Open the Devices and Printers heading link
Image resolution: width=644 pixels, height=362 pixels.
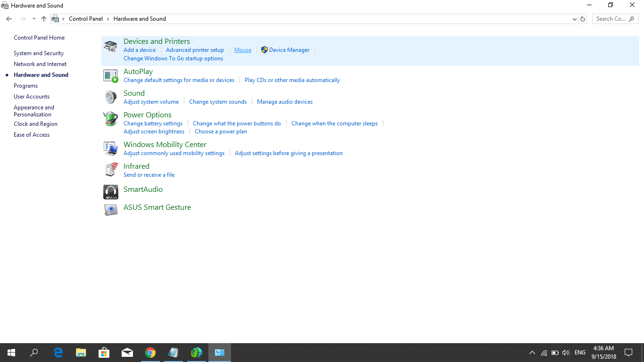[157, 41]
